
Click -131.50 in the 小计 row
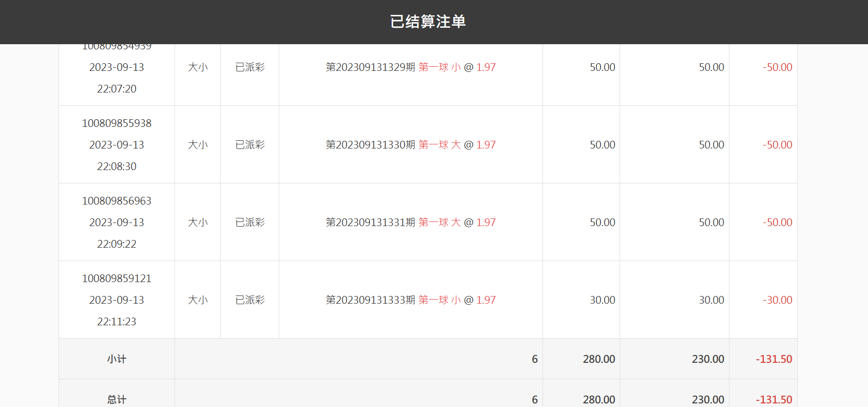(x=774, y=359)
